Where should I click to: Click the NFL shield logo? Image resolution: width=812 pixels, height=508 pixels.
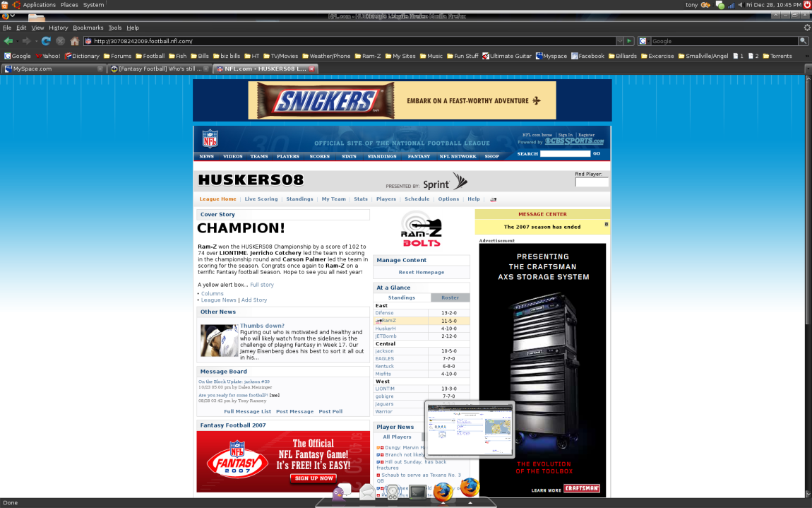point(210,138)
